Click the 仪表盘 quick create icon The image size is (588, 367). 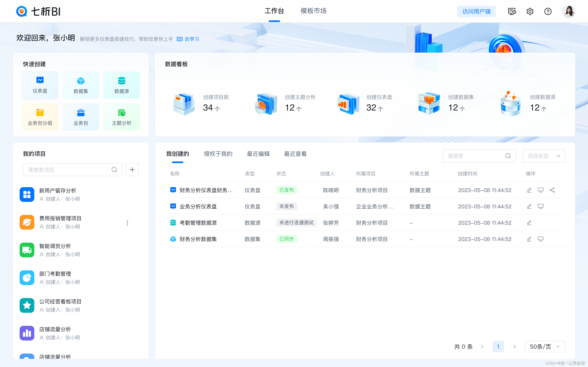40,80
